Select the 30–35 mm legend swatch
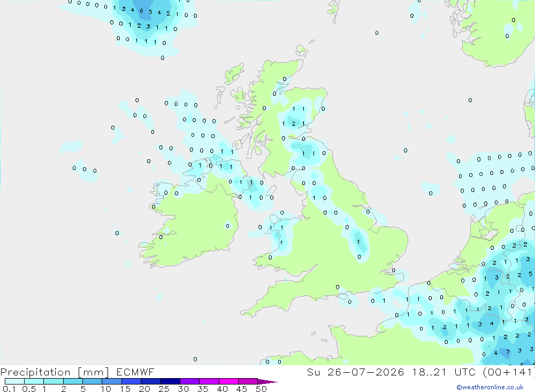The image size is (535, 392). click(x=189, y=381)
